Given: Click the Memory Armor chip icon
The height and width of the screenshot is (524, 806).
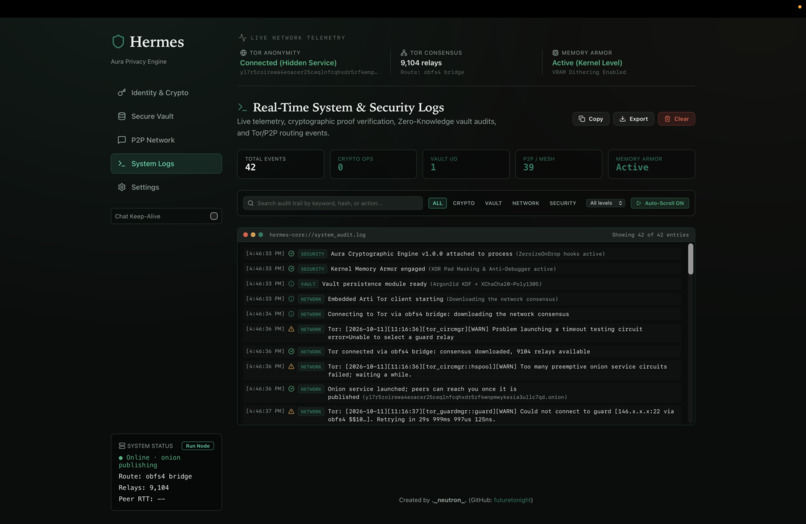Looking at the screenshot, I should coord(555,52).
